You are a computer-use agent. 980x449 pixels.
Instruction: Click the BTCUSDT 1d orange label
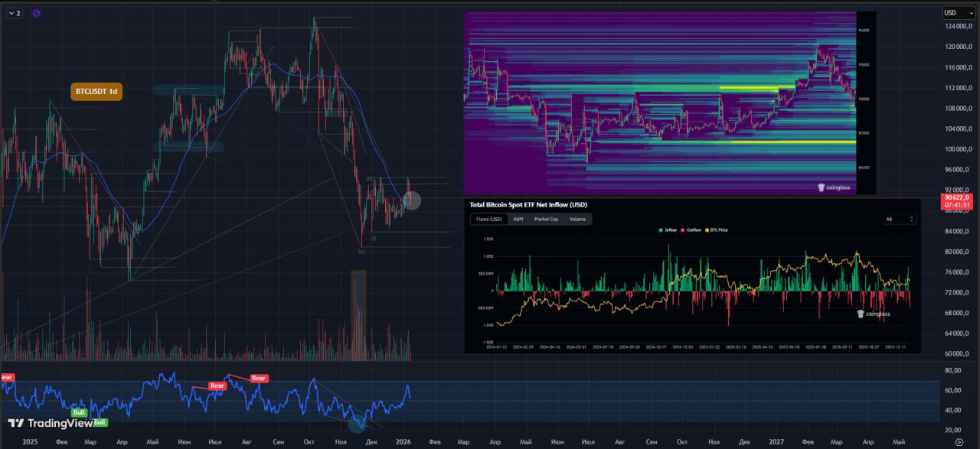click(96, 92)
